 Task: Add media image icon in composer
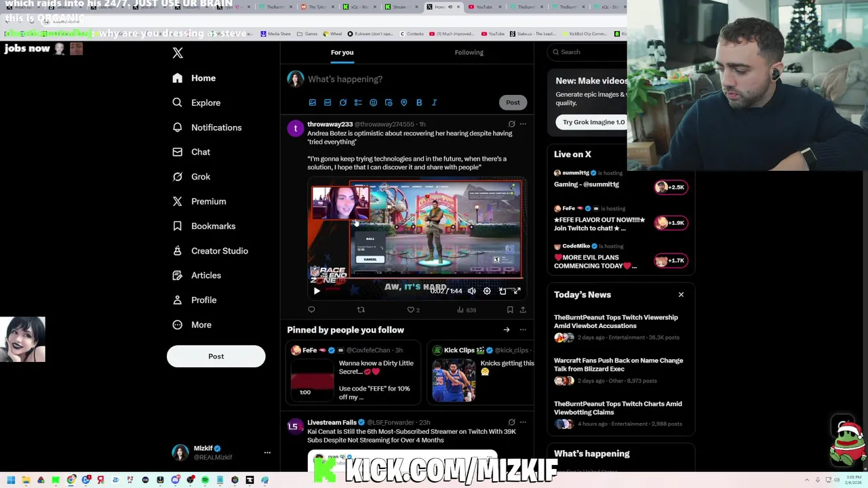point(313,102)
